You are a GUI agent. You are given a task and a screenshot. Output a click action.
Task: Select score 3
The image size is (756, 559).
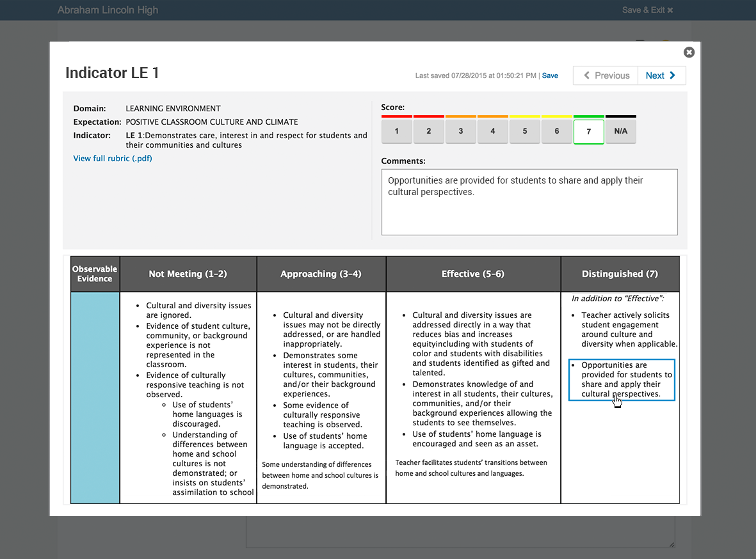[460, 131]
